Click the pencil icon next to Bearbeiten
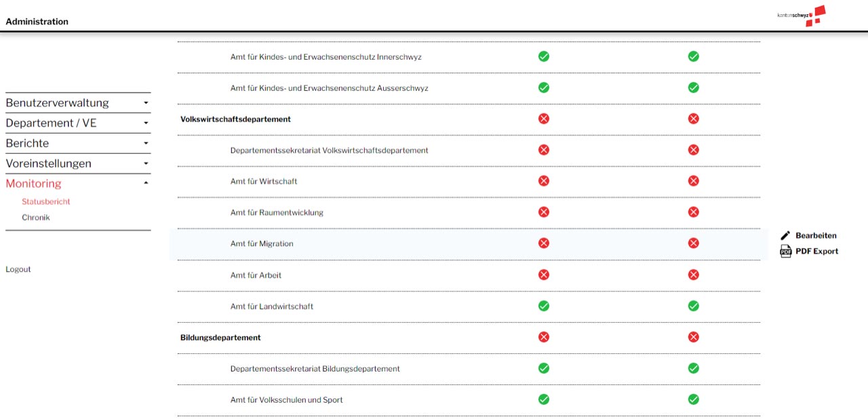 pos(785,235)
